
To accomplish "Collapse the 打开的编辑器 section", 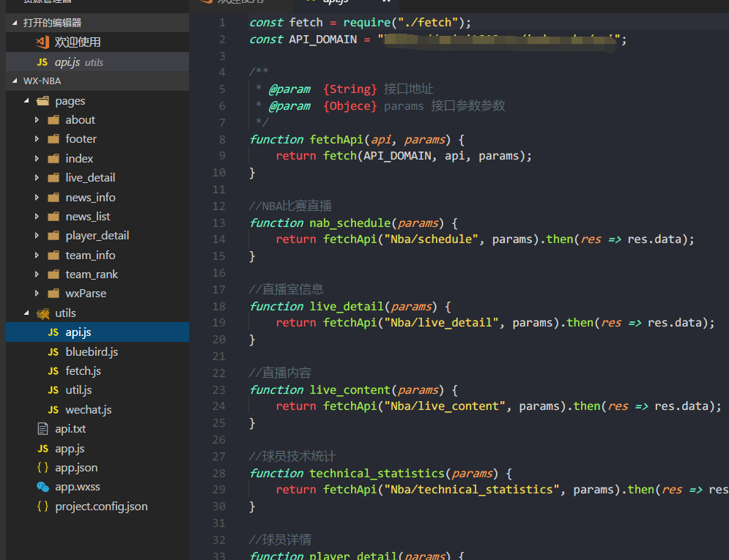I will tap(15, 23).
